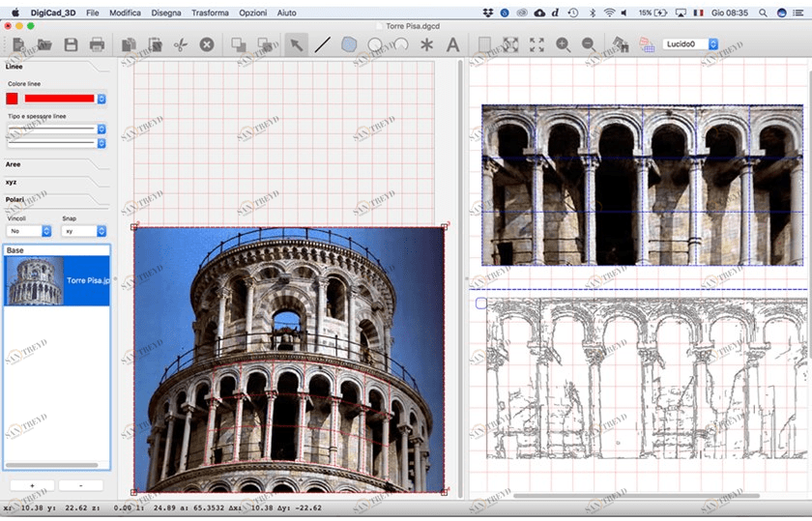
Task: Select the arrow pointer tool
Action: point(297,44)
